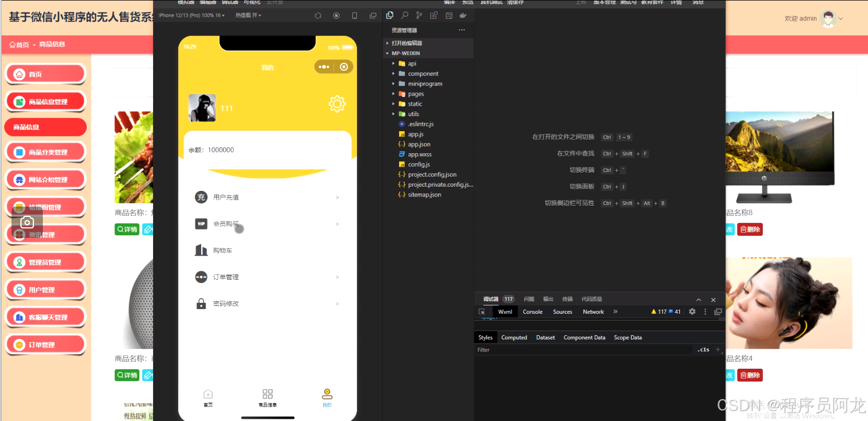The height and width of the screenshot is (421, 868).
Task: Click the debugger dock/undock window icon
Action: [719, 312]
